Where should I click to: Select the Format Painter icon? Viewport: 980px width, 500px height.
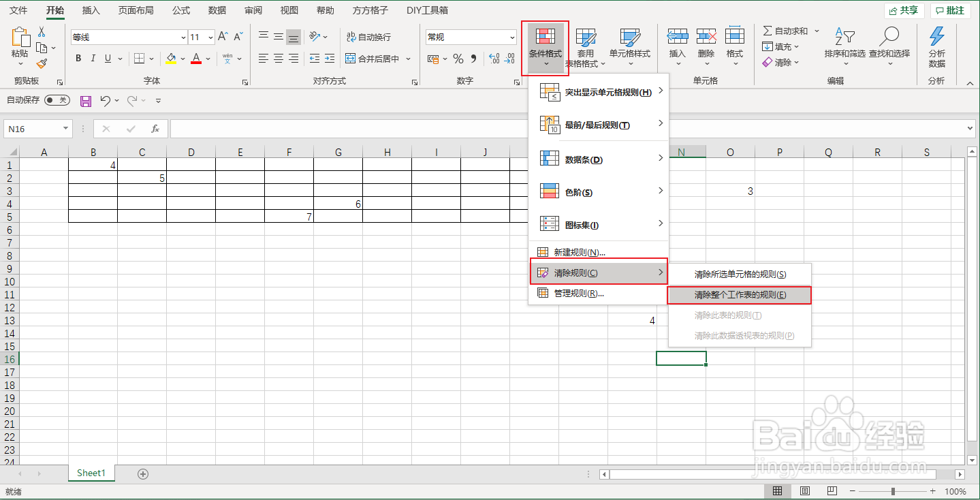(x=41, y=63)
